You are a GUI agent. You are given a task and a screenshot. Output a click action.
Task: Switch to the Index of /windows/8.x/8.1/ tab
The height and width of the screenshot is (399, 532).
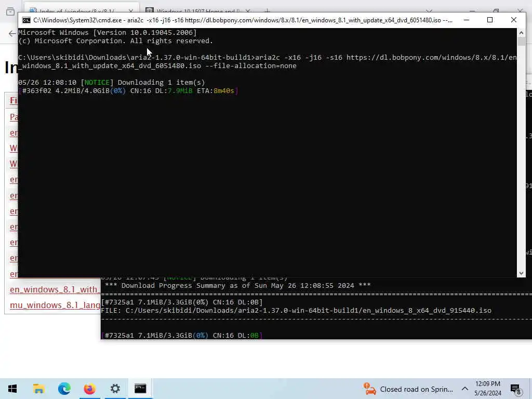77,11
